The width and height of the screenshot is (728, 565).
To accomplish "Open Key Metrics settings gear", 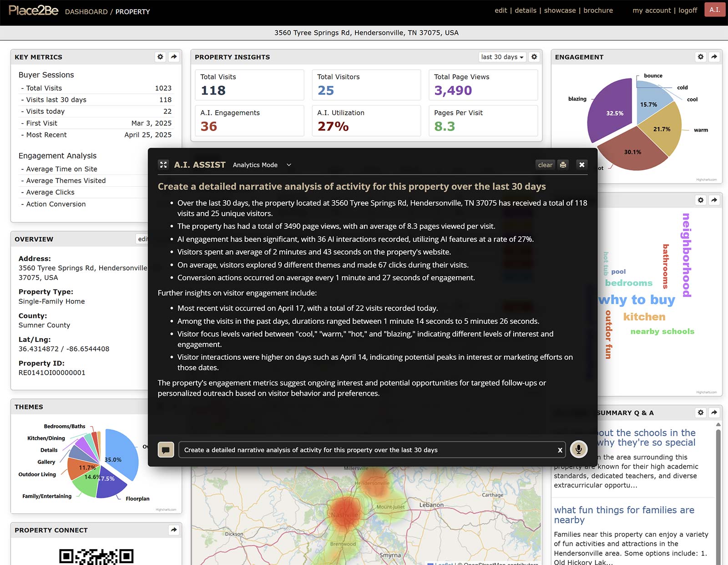I will 160,57.
